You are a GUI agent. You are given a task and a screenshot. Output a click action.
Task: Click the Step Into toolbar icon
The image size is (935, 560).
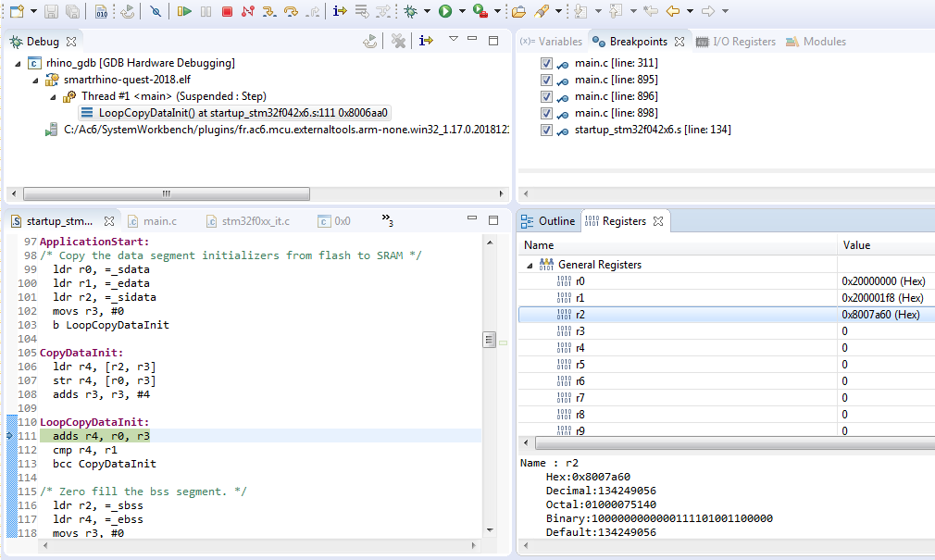pyautogui.click(x=269, y=11)
